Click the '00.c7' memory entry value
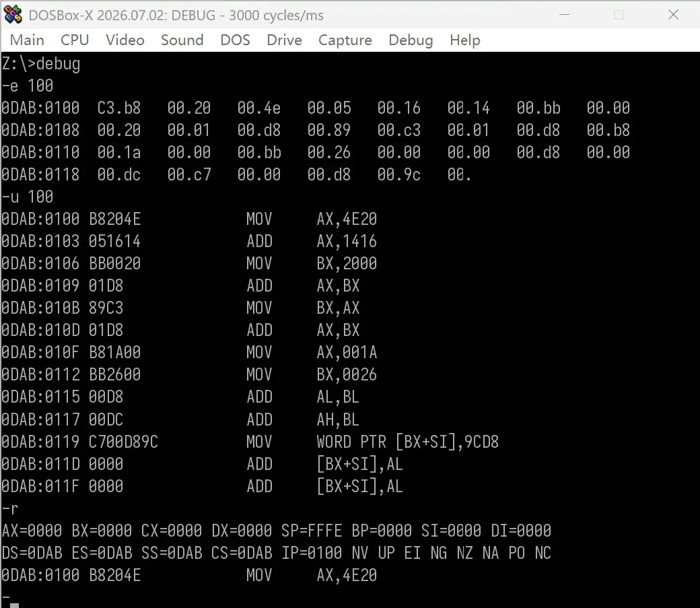 (189, 174)
